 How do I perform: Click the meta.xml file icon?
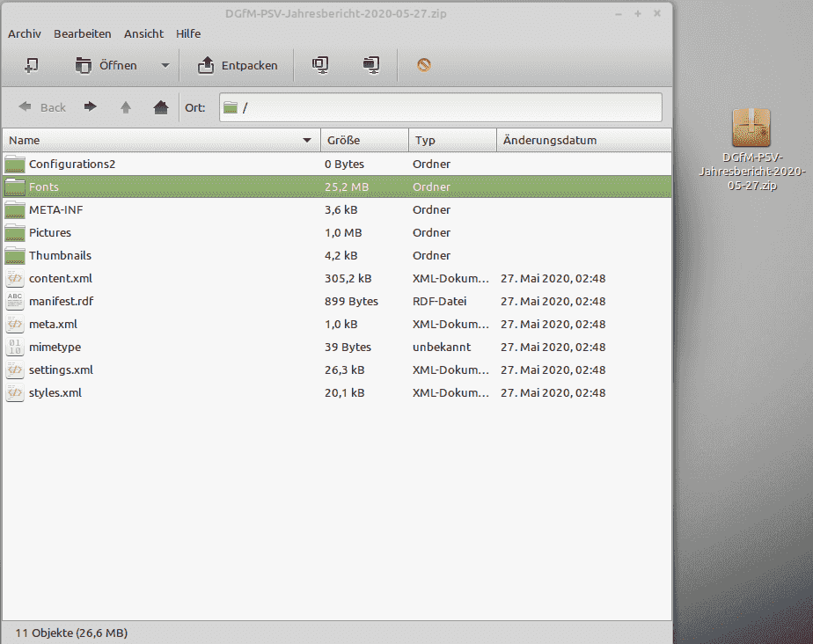pos(15,324)
